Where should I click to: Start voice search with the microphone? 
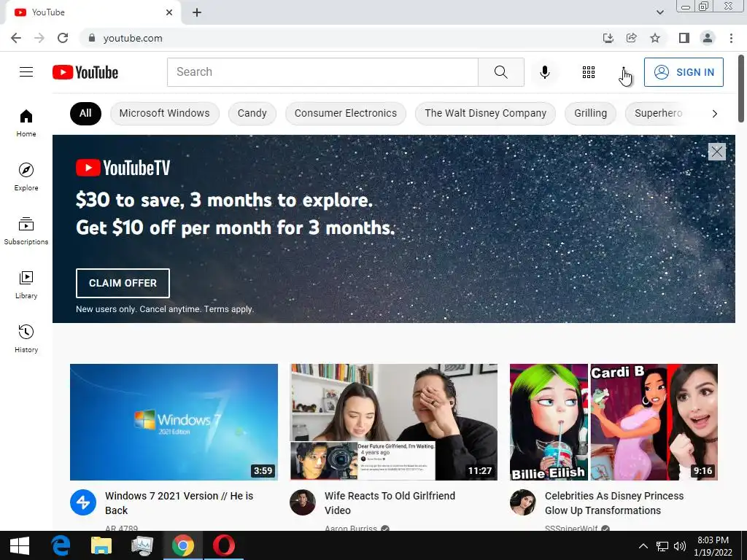click(x=544, y=72)
